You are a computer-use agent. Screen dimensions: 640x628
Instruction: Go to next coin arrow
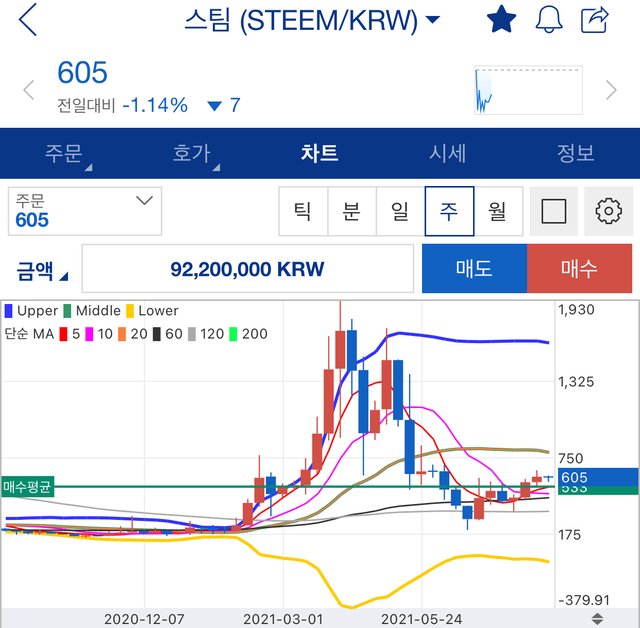611,90
